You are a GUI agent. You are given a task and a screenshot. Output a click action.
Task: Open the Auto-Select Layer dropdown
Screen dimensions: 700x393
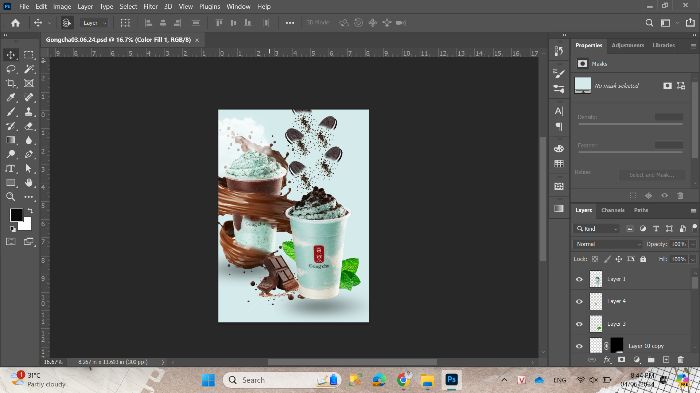click(x=95, y=23)
